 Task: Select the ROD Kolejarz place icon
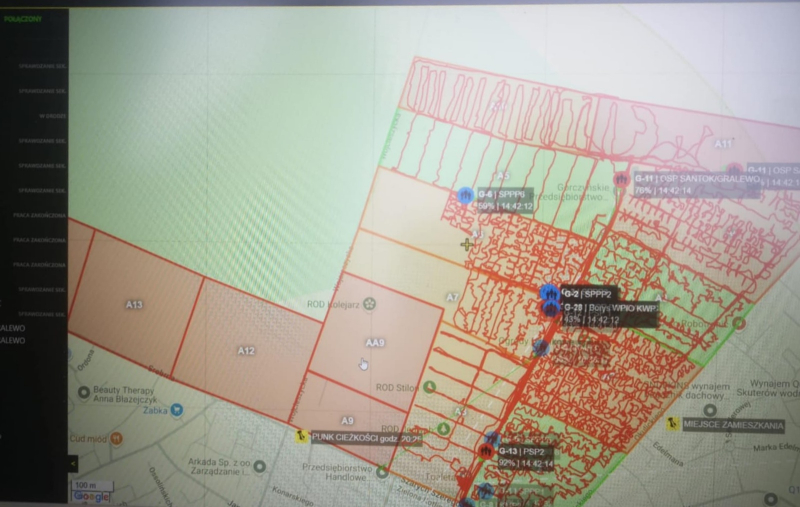click(369, 302)
